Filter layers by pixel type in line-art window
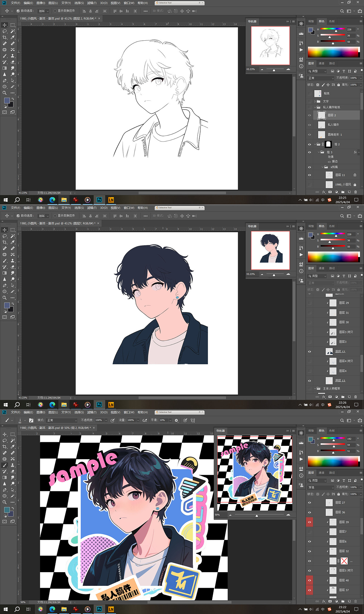Viewport: 364px width, 614px height. pyautogui.click(x=332, y=71)
